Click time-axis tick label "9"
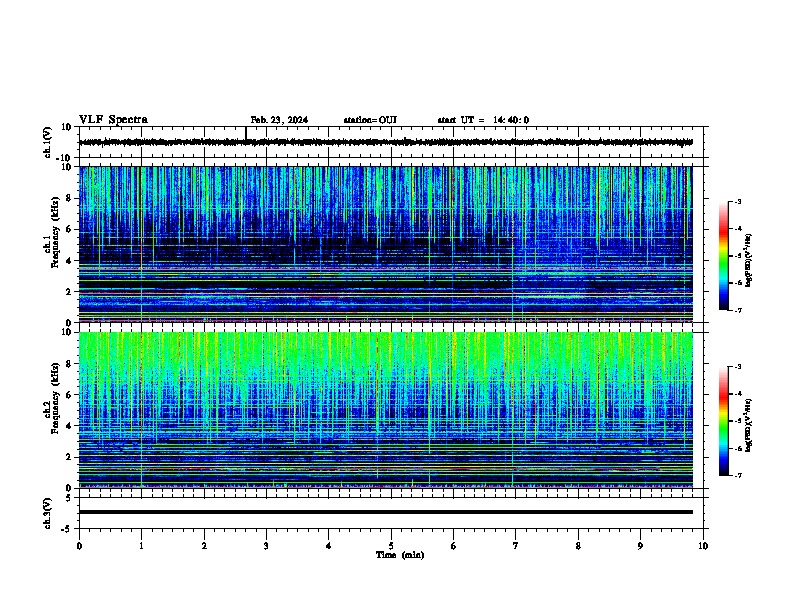 [x=640, y=546]
